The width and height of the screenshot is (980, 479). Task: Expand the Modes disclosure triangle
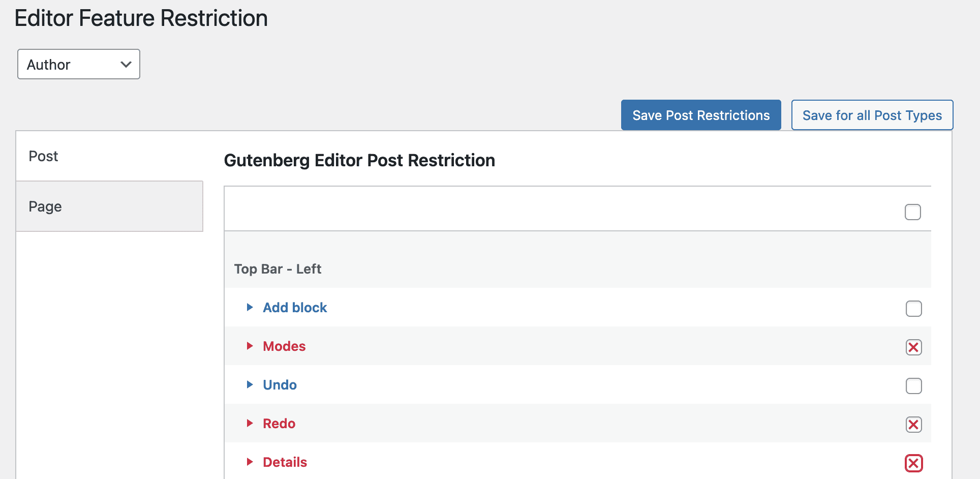pos(250,346)
